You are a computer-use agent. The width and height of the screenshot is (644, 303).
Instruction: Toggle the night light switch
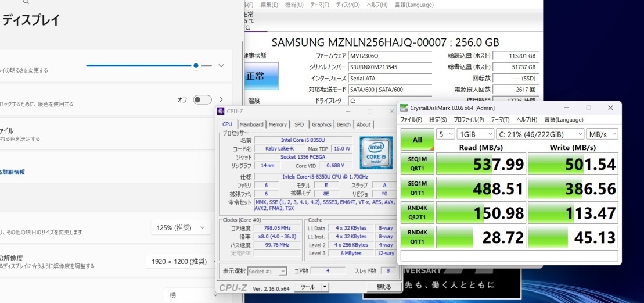[x=202, y=100]
